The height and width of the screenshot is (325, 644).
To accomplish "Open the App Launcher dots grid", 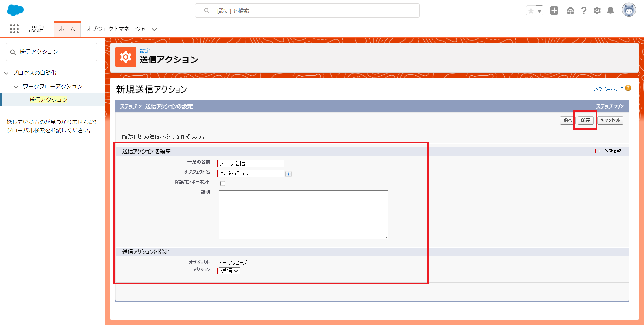I will [x=14, y=29].
